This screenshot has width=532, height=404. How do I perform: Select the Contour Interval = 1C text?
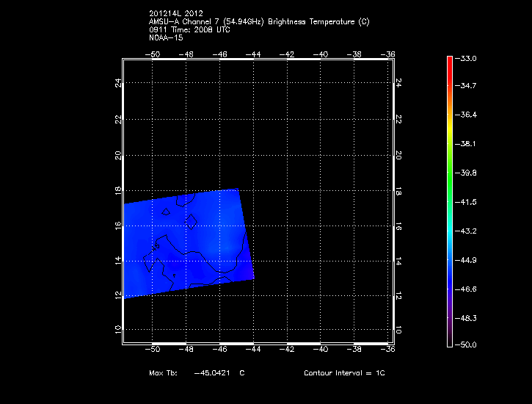(x=344, y=373)
